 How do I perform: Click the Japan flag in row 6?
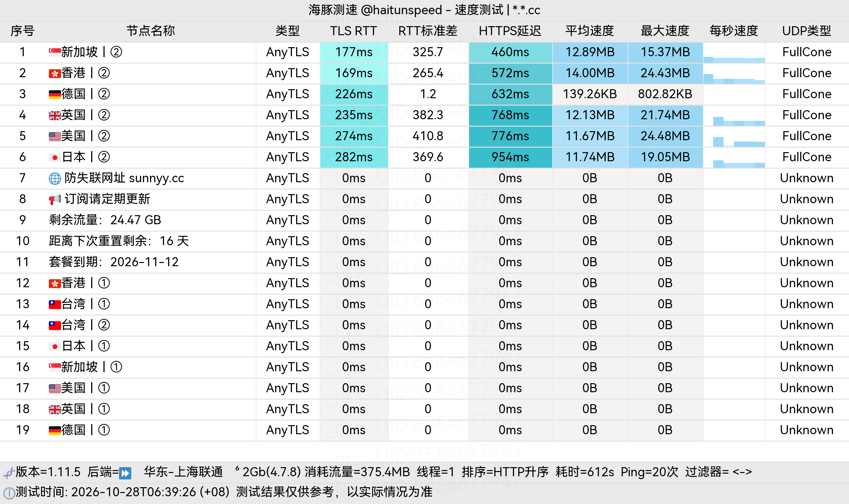(x=55, y=157)
